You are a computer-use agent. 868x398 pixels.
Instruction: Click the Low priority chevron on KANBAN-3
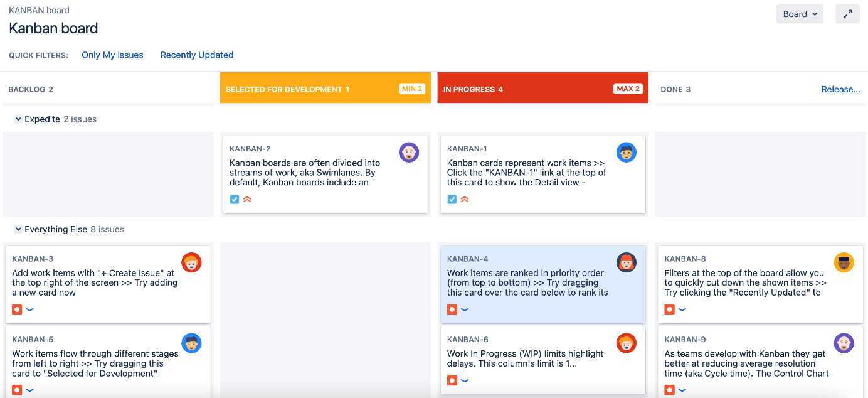[29, 309]
